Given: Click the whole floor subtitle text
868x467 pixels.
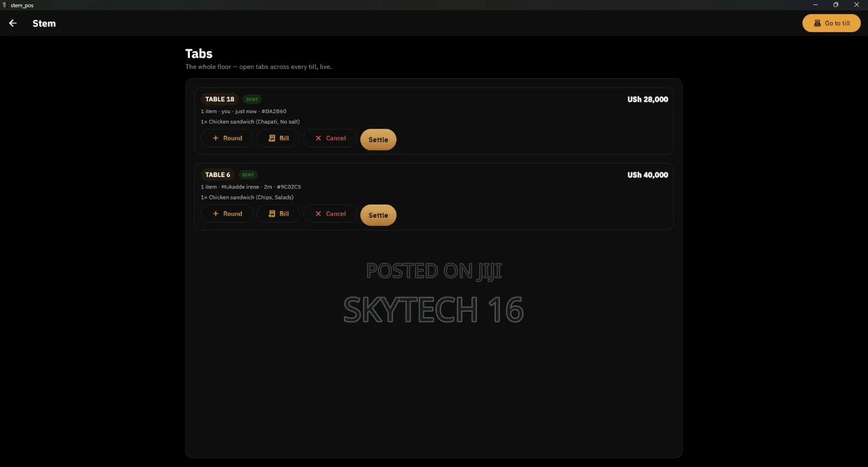Looking at the screenshot, I should (258, 67).
